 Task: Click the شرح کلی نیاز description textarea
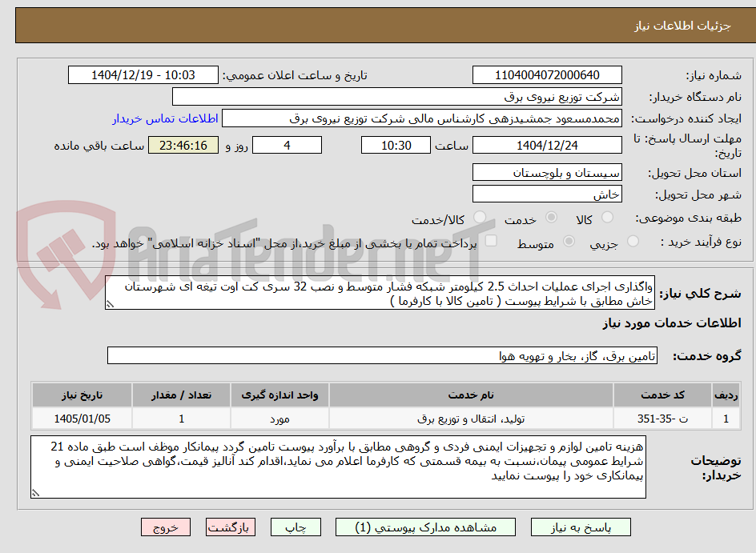coord(380,293)
